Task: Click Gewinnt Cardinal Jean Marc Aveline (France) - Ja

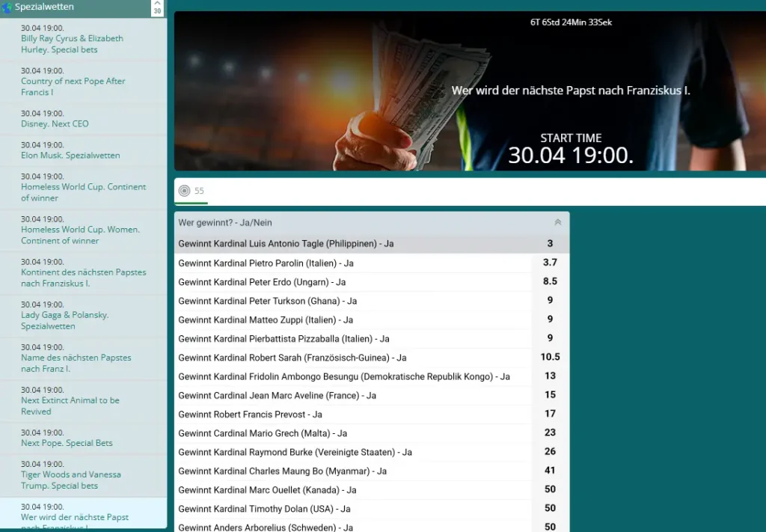Action: coord(277,396)
